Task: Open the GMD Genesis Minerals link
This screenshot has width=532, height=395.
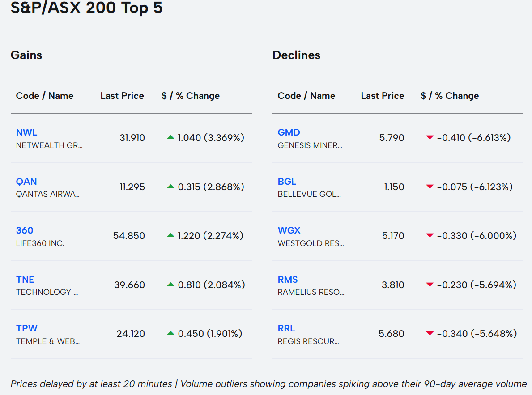Action: pyautogui.click(x=289, y=132)
